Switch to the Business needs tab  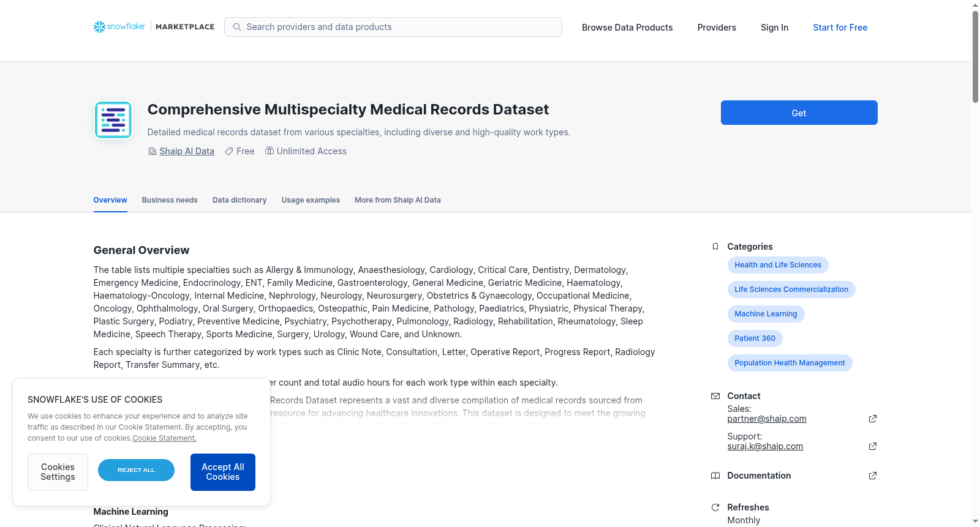click(170, 200)
